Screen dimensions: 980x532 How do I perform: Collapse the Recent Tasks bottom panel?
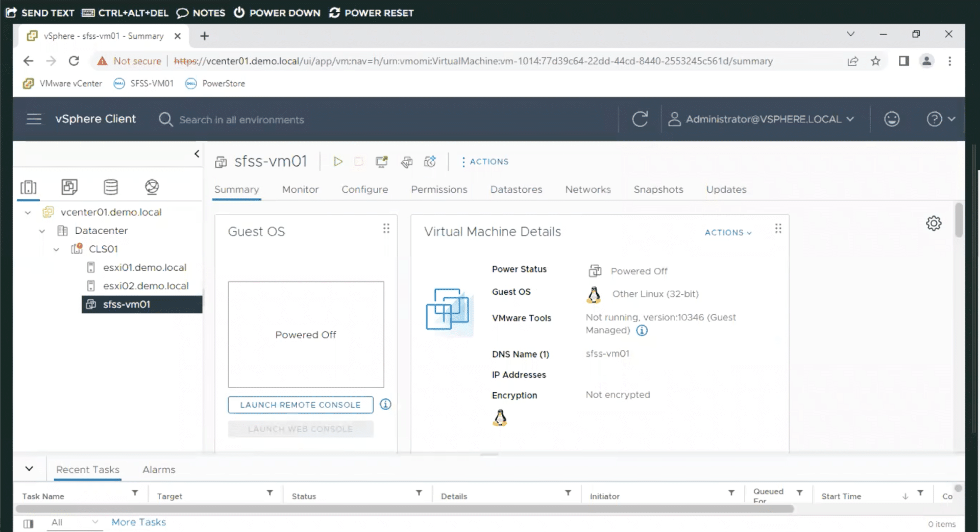click(x=29, y=469)
